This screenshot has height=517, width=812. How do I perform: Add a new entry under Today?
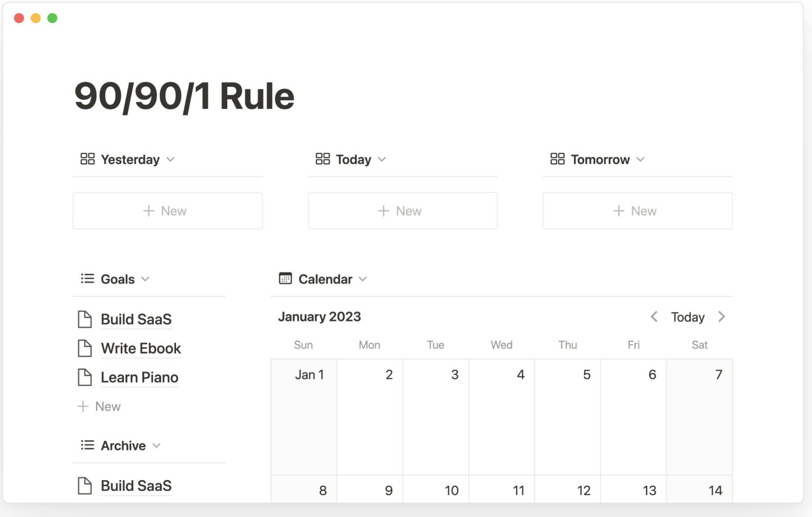pos(402,210)
